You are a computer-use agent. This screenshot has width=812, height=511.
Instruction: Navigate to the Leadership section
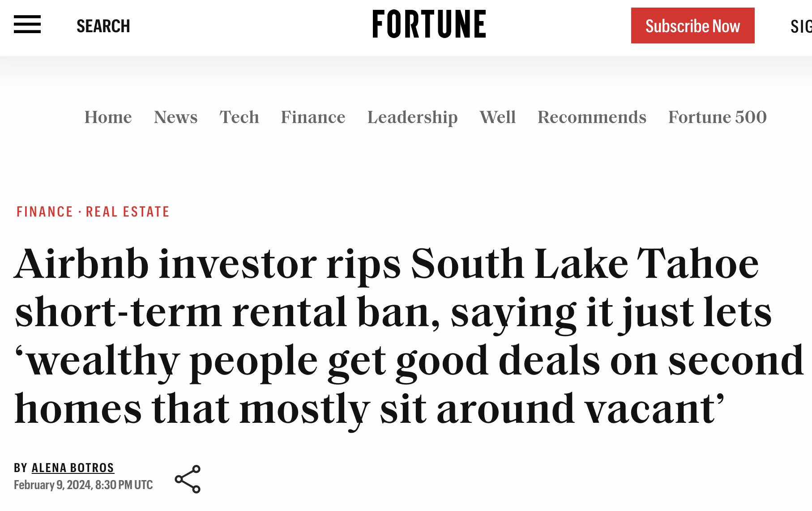click(412, 118)
